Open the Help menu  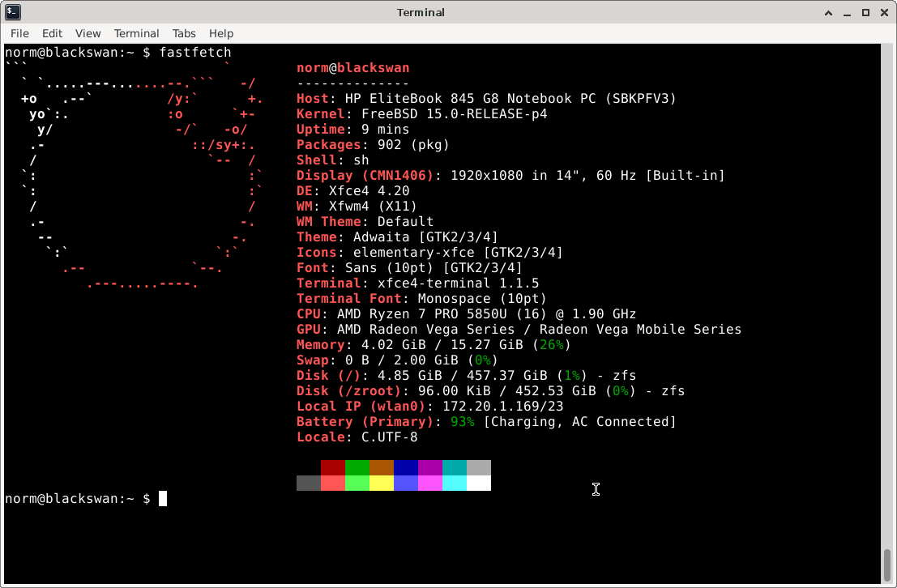click(x=221, y=33)
